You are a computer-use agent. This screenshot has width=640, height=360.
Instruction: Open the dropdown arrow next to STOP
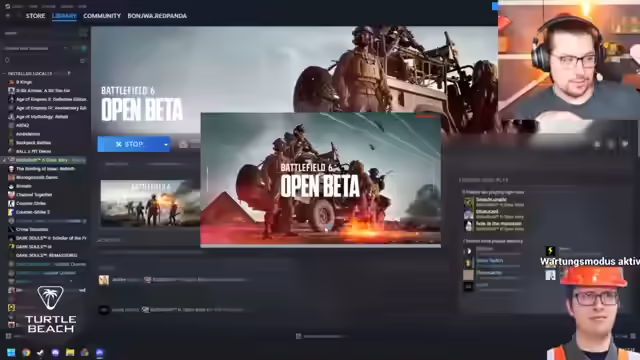pyautogui.click(x=166, y=144)
